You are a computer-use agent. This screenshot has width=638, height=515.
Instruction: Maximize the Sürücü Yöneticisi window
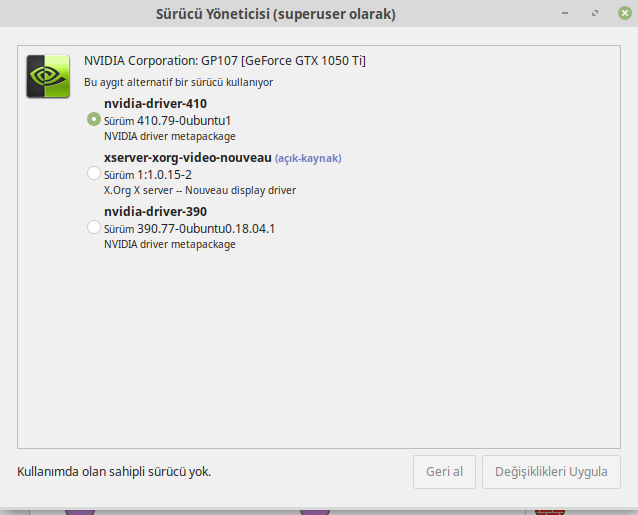click(x=595, y=13)
